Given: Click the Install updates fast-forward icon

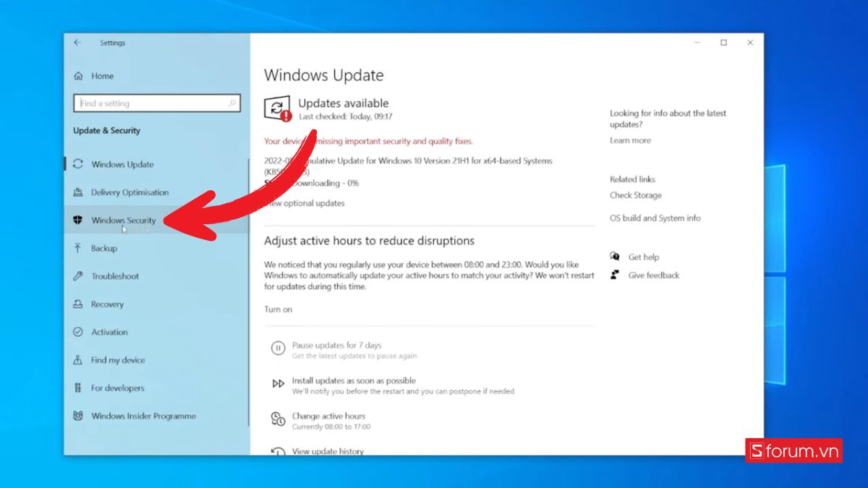Looking at the screenshot, I should pos(278,385).
